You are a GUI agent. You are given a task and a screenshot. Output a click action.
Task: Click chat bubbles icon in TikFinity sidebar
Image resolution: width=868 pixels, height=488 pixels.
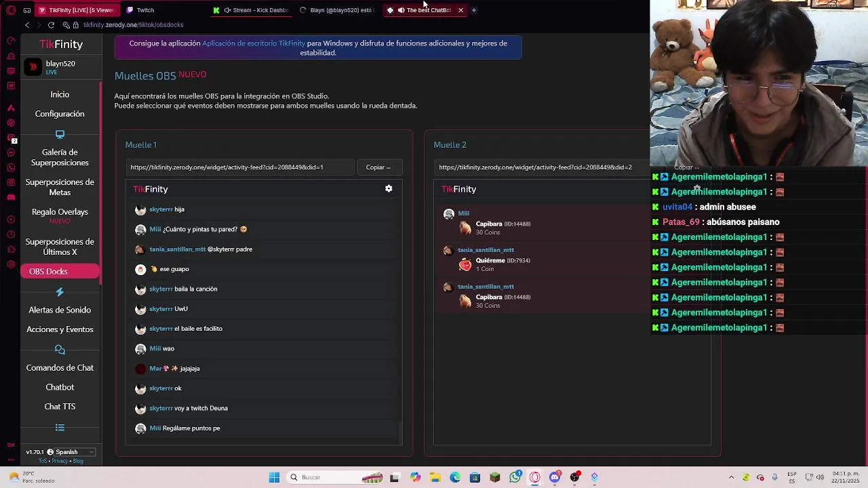click(x=60, y=350)
